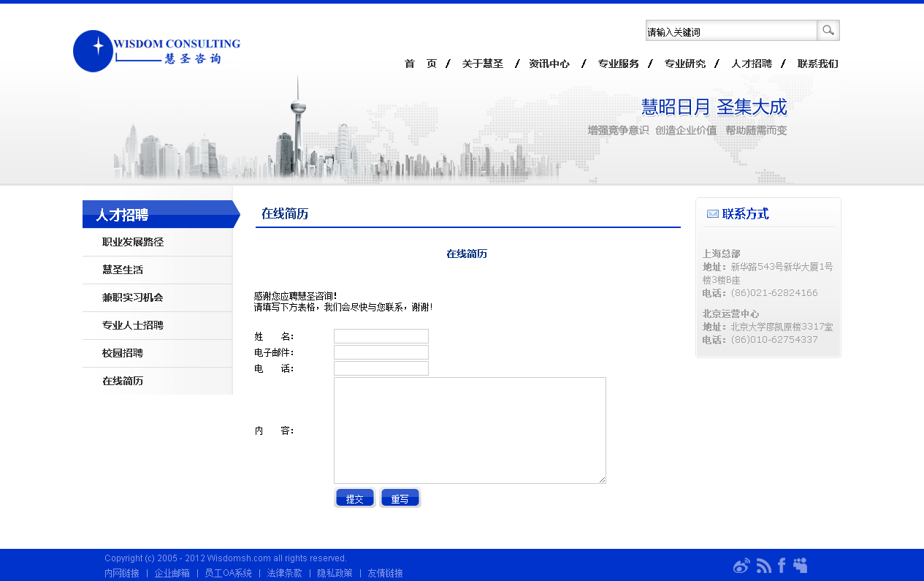Go to 关于慧圣 in the navigation

click(483, 64)
